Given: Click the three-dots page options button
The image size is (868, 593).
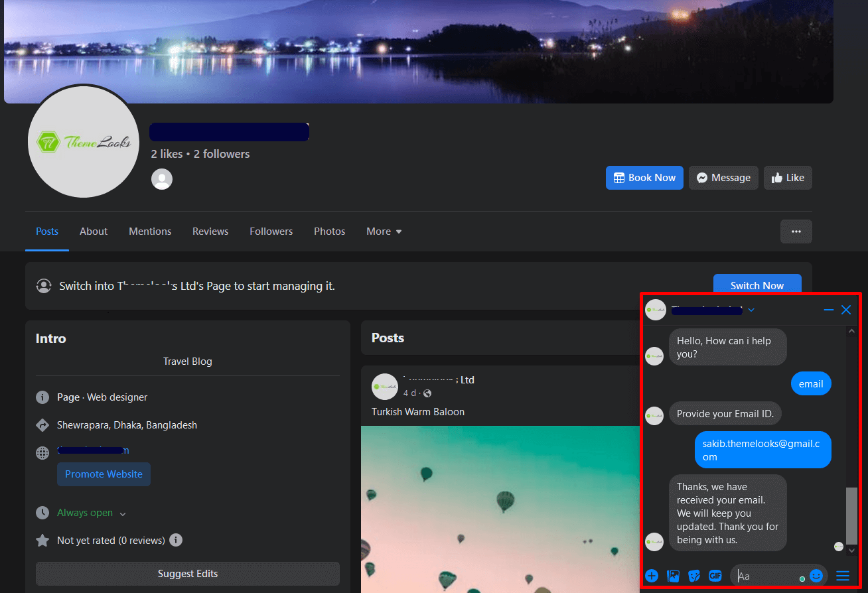Looking at the screenshot, I should click(796, 231).
